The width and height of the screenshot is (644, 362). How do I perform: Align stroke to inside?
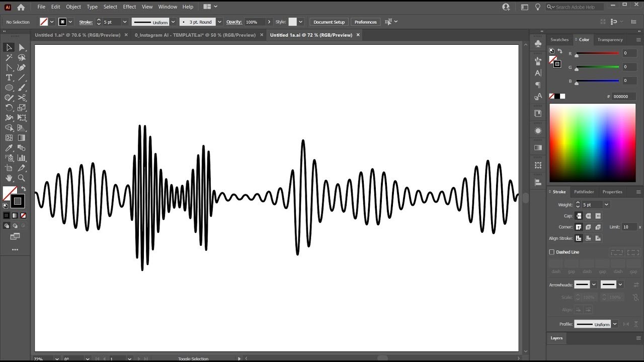click(588, 238)
